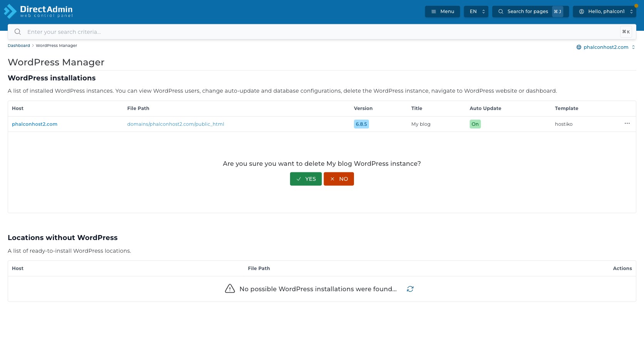This screenshot has height=362, width=644.
Task: Click the Title column header
Action: pyautogui.click(x=417, y=108)
